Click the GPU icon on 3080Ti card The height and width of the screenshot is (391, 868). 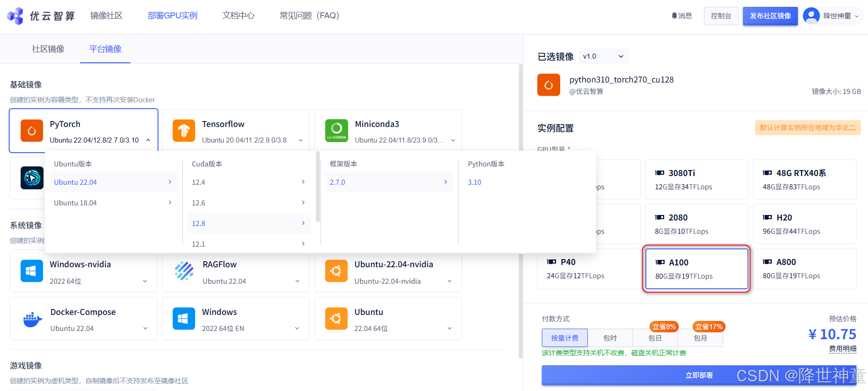pos(660,173)
